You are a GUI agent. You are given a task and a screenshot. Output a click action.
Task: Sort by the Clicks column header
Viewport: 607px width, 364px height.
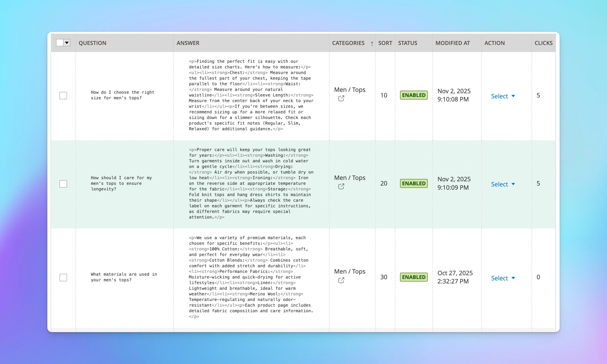pos(543,43)
